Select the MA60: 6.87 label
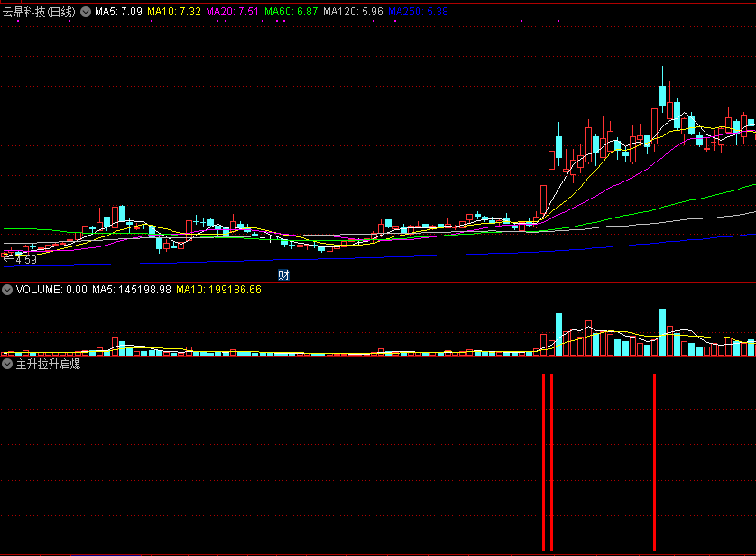Image resolution: width=756 pixels, height=556 pixels. coord(291,12)
